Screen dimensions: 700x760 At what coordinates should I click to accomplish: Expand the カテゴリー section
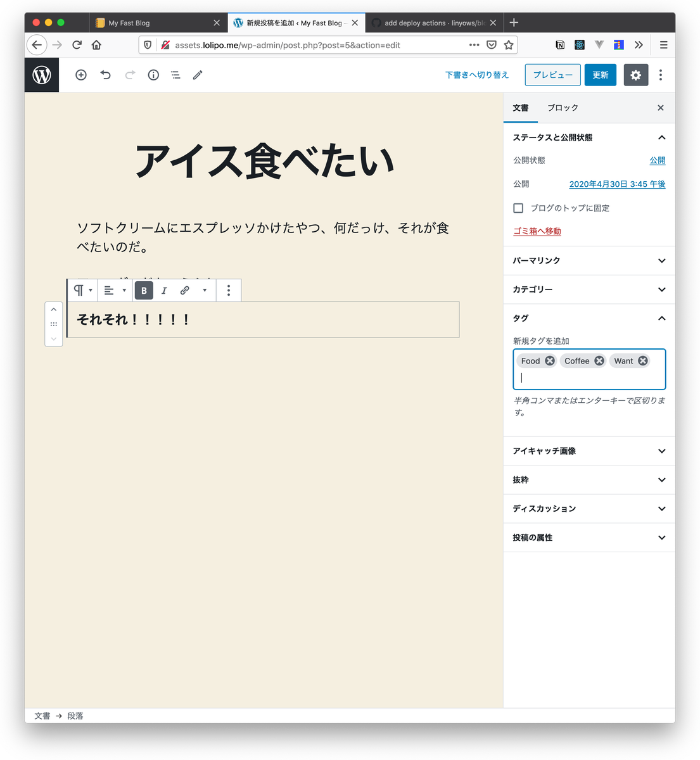point(589,289)
